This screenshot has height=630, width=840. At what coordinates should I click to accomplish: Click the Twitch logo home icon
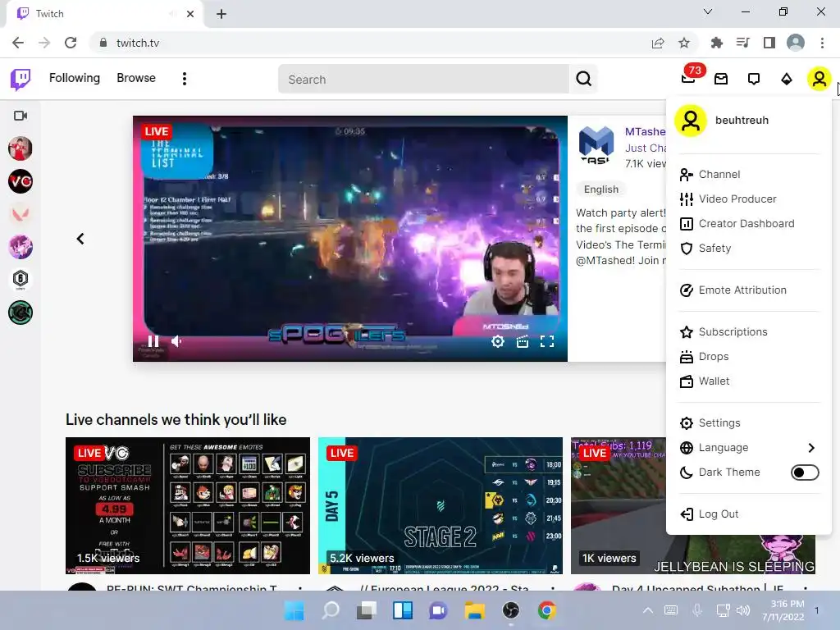point(21,79)
